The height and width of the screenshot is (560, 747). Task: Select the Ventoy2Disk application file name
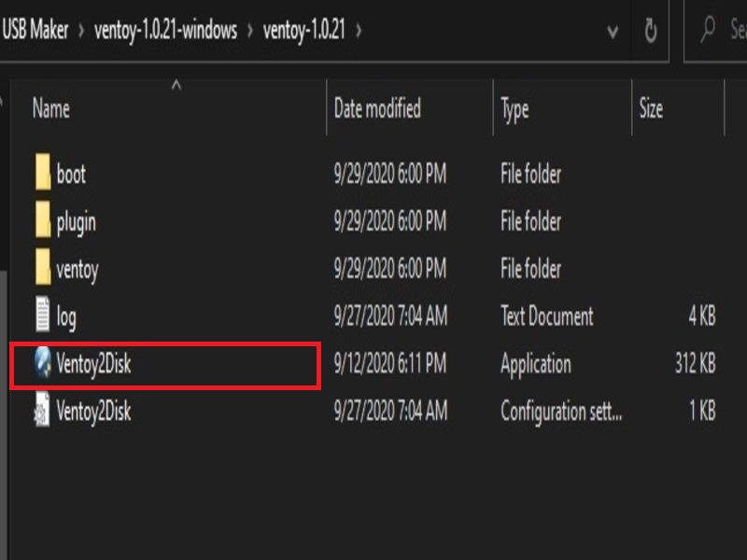[x=93, y=364]
